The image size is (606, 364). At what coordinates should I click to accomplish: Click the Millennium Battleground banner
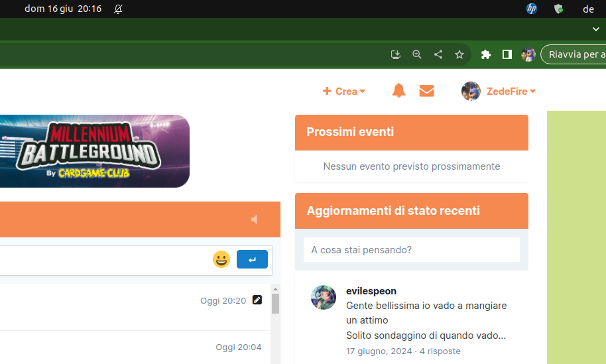pyautogui.click(x=95, y=151)
